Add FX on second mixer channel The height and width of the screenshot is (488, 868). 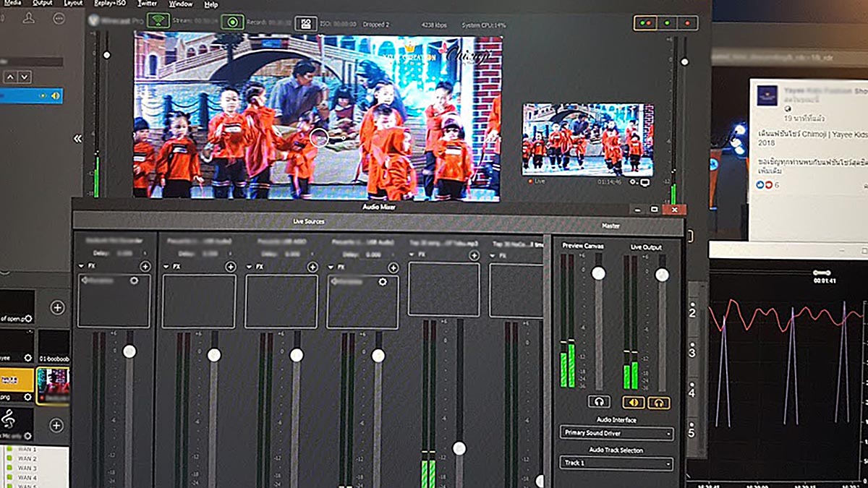pyautogui.click(x=230, y=267)
